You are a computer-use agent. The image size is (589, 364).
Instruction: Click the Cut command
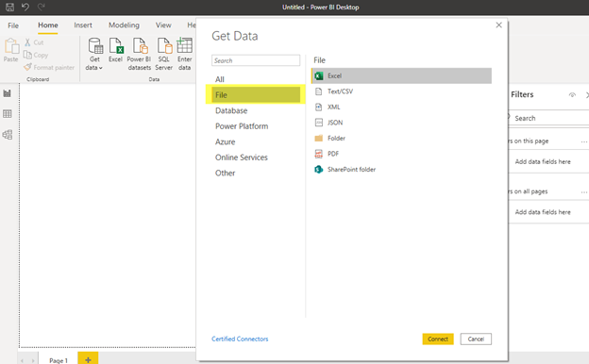click(x=34, y=42)
